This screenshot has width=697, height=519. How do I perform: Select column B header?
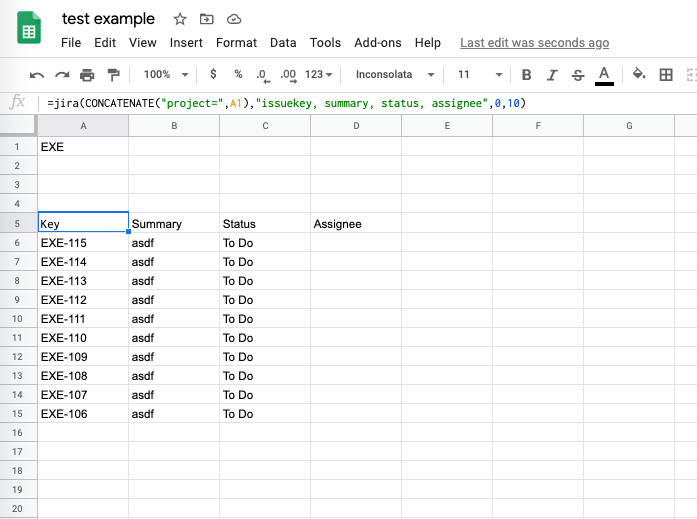(174, 126)
